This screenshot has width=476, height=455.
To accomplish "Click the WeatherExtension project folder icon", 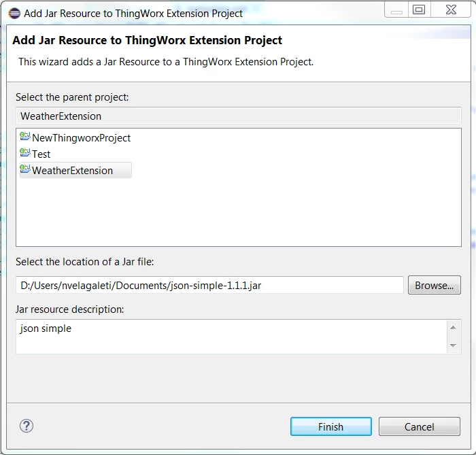I will [x=25, y=169].
